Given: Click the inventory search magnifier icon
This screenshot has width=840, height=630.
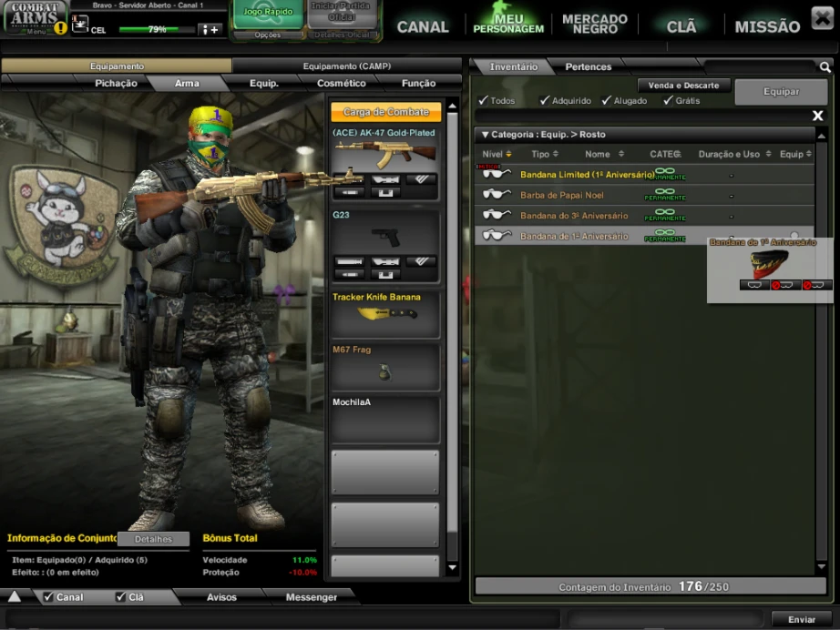Looking at the screenshot, I should (x=825, y=67).
